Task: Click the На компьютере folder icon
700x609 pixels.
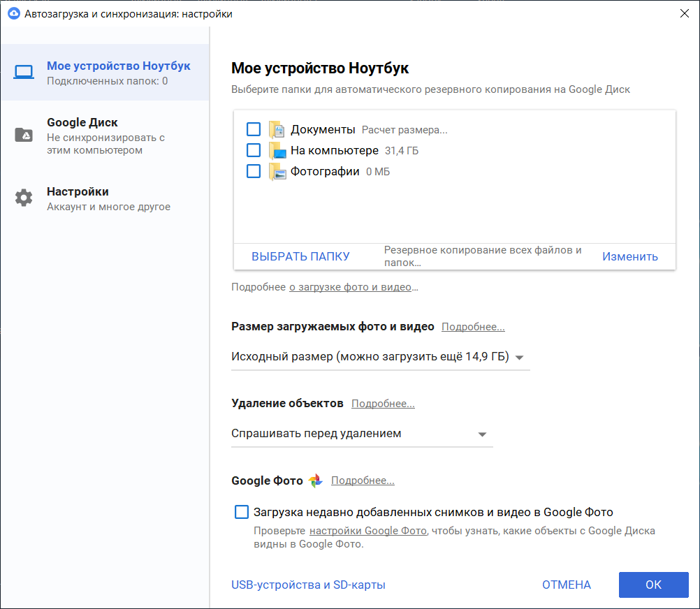Action: pyautogui.click(x=277, y=151)
